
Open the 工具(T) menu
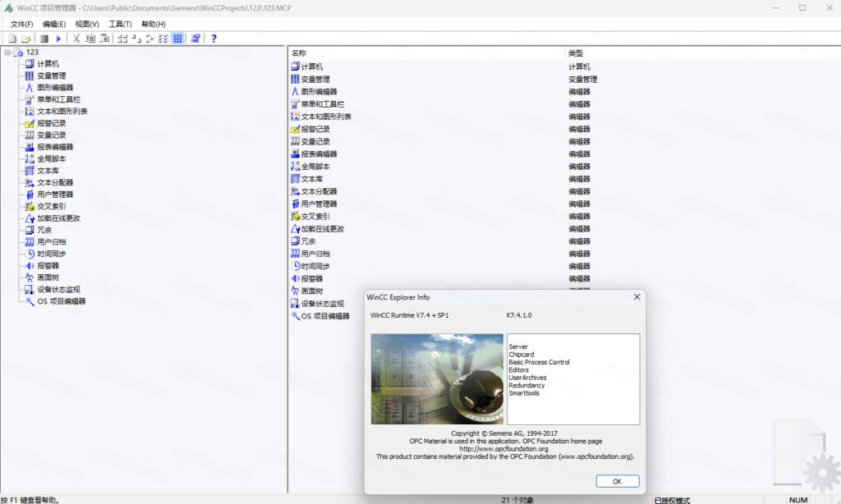[x=120, y=24]
